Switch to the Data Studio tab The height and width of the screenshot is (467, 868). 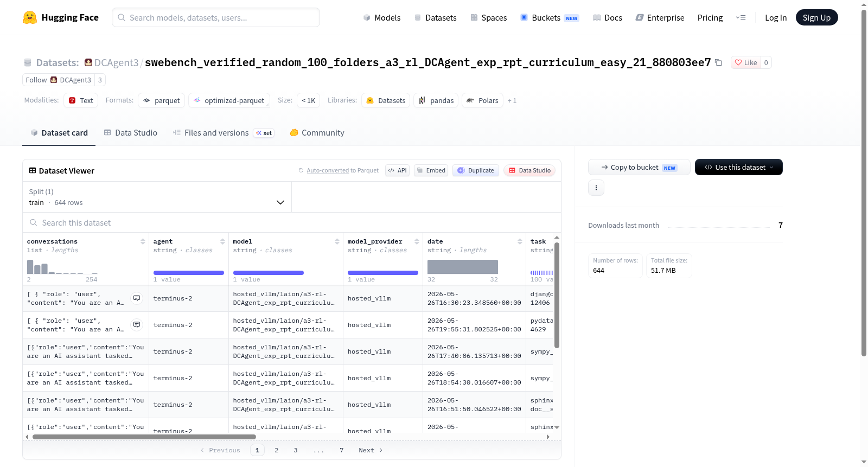pos(130,132)
